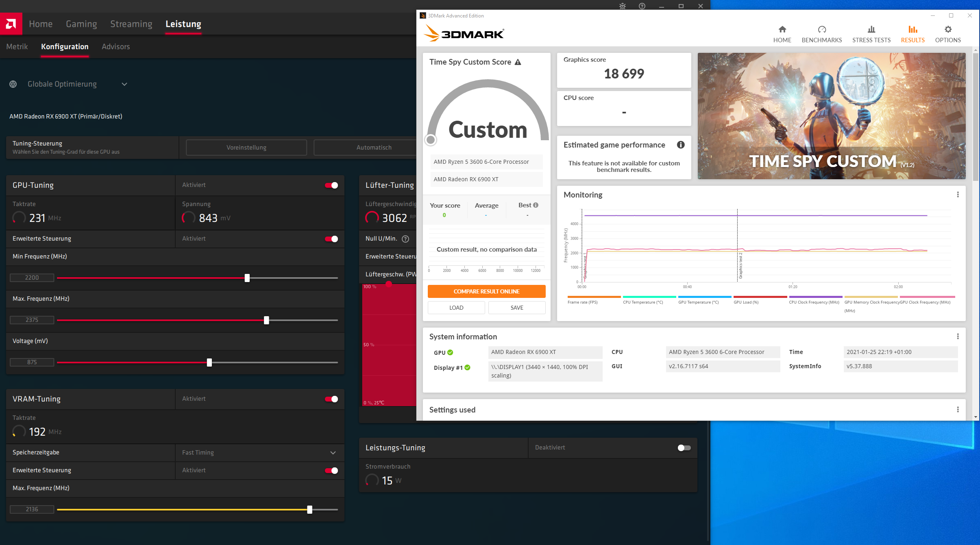Open the Options gear icon
This screenshot has height=545, width=980.
(947, 30)
